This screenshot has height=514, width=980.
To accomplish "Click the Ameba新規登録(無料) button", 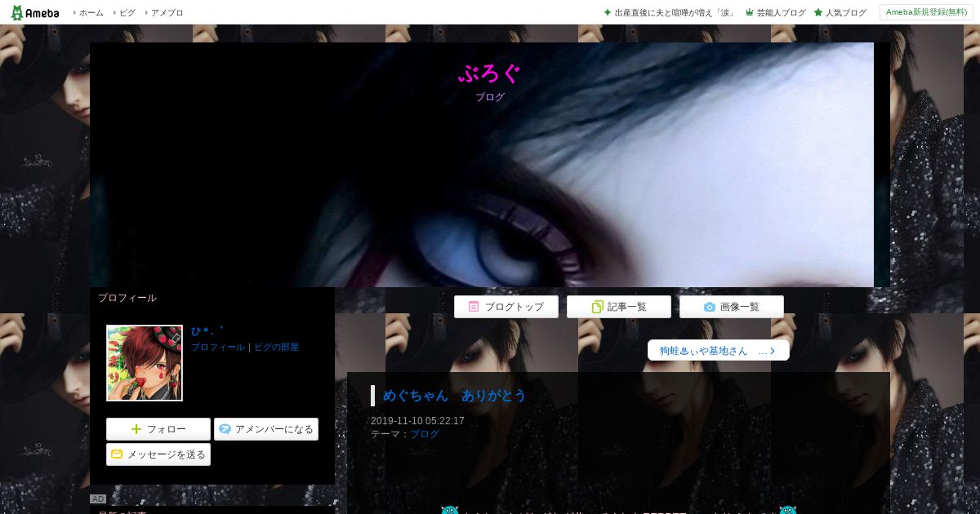I will tap(926, 12).
